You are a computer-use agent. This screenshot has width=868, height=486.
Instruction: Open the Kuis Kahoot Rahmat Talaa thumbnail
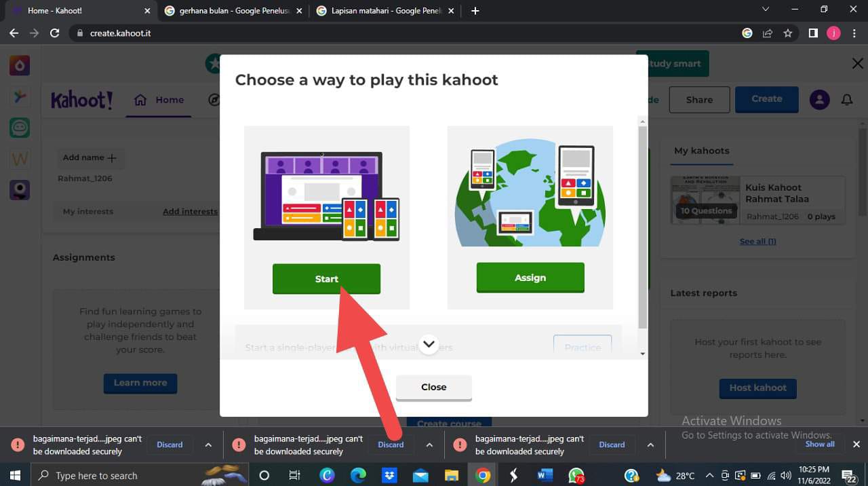point(705,200)
